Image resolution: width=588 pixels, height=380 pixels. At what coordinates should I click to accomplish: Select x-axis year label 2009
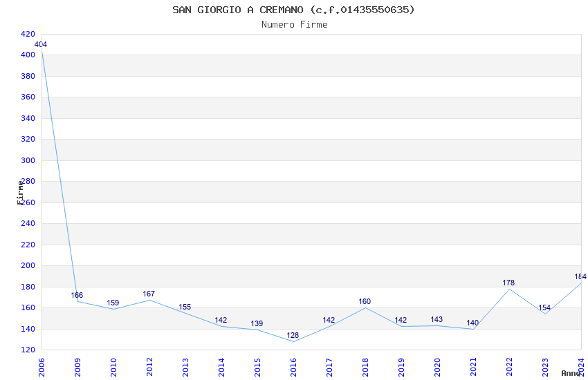click(x=77, y=368)
